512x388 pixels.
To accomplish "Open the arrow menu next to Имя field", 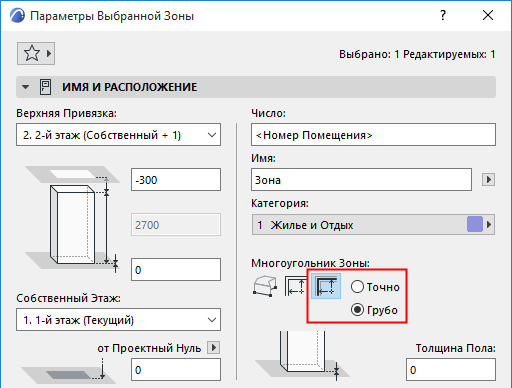I will pyautogui.click(x=488, y=180).
